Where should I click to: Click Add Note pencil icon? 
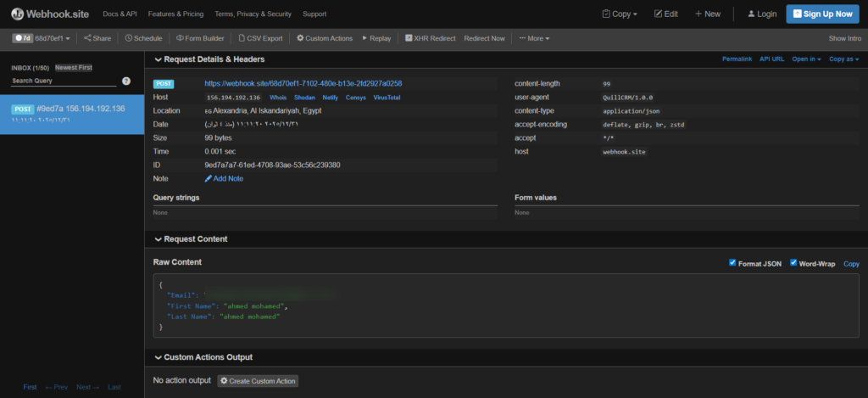click(209, 179)
